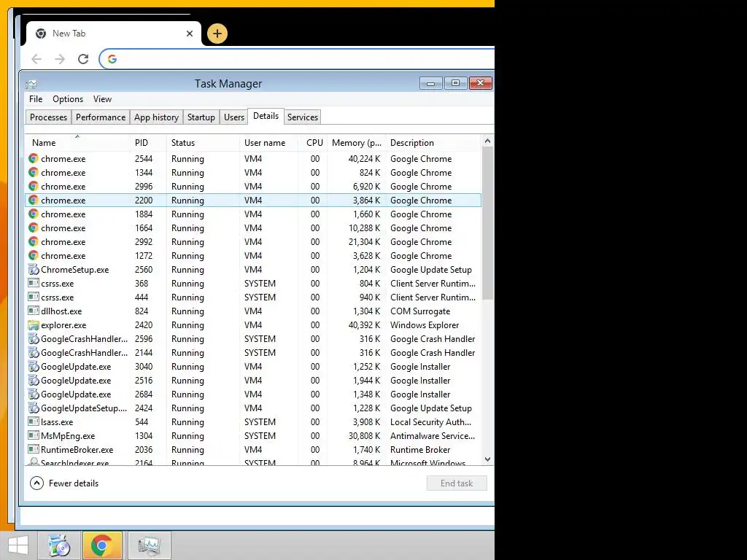Image resolution: width=747 pixels, height=560 pixels.
Task: Select csrss.exe row with PID 444
Action: (x=253, y=297)
